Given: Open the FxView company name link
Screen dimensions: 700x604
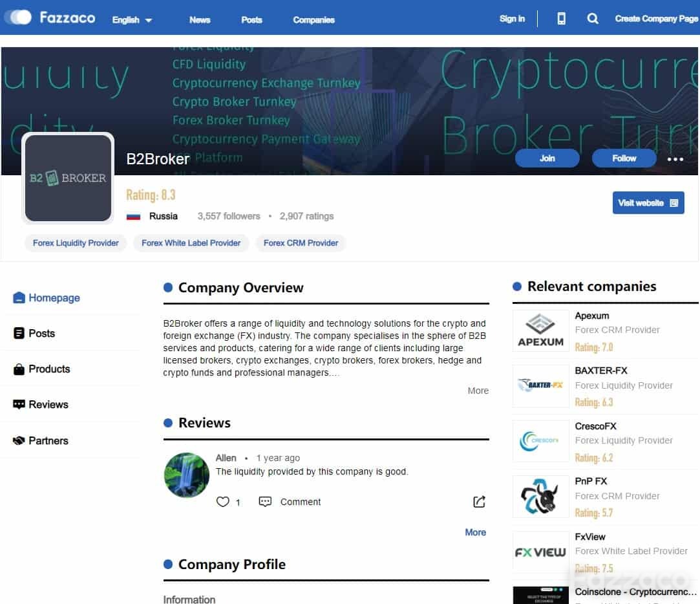Looking at the screenshot, I should (x=589, y=537).
